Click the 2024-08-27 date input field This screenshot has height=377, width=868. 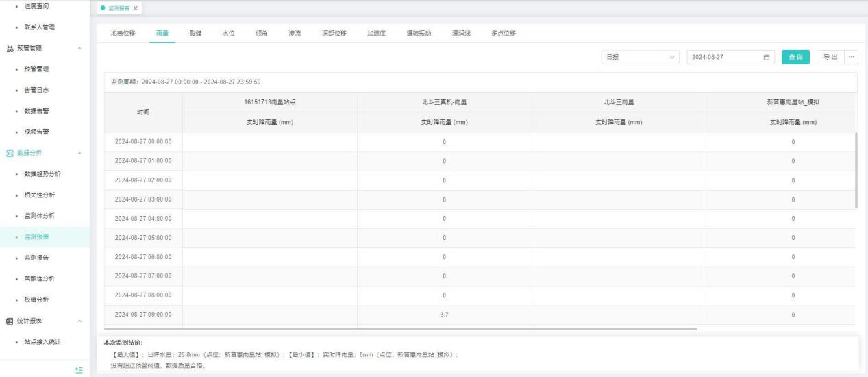(723, 58)
